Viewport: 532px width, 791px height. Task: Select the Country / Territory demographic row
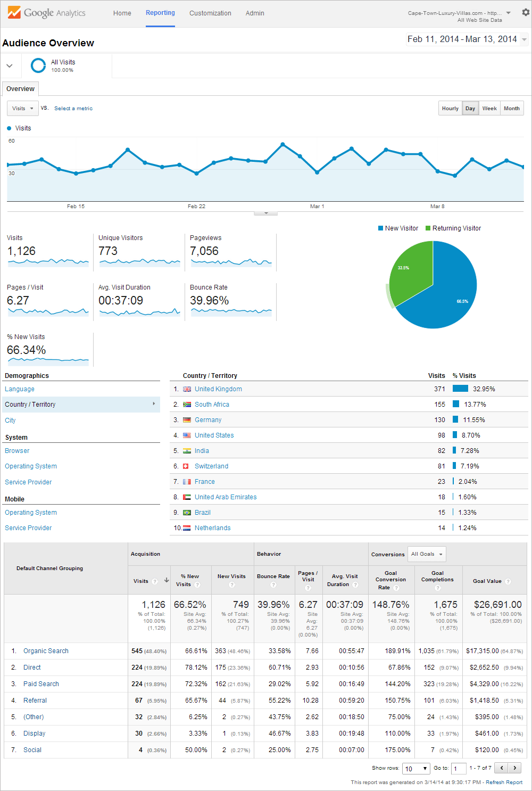(81, 405)
